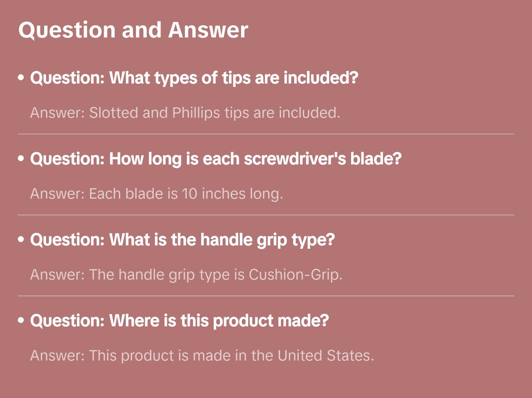Click the divider line below the tips answer
Viewport: 532px width, 398px height.
pyautogui.click(x=266, y=134)
